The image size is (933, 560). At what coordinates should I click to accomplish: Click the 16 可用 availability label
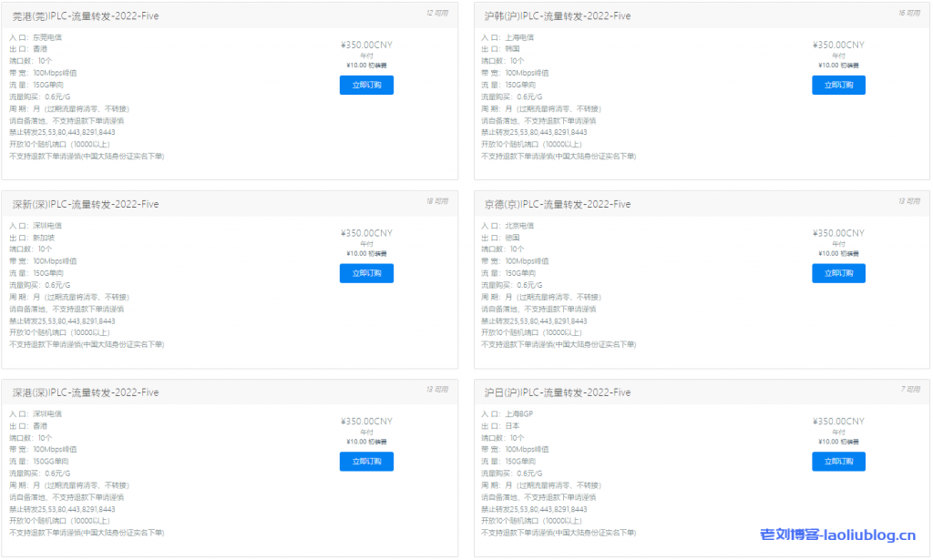pos(909,14)
